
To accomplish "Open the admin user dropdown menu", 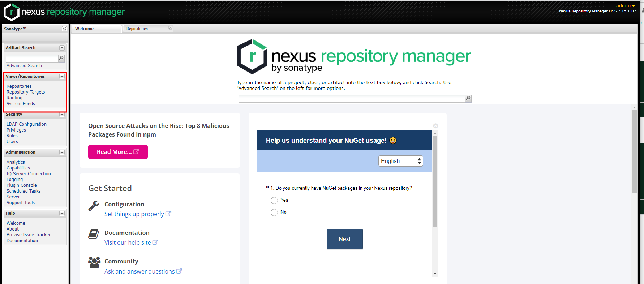I will (625, 5).
